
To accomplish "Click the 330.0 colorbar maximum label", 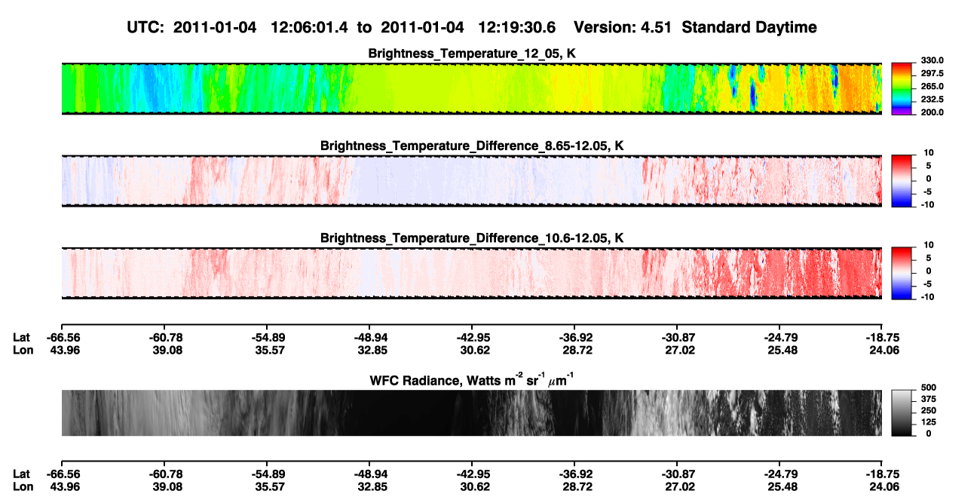I will [932, 61].
